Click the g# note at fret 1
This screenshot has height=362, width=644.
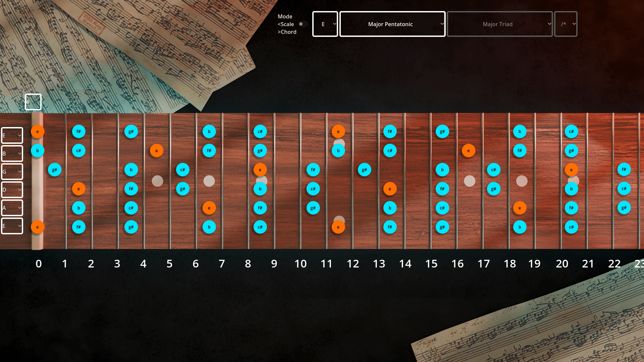[55, 170]
